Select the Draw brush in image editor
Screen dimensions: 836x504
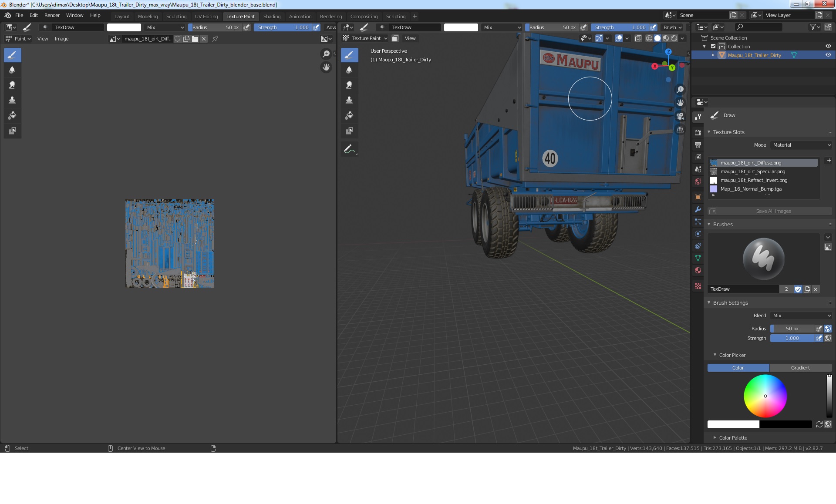click(12, 55)
